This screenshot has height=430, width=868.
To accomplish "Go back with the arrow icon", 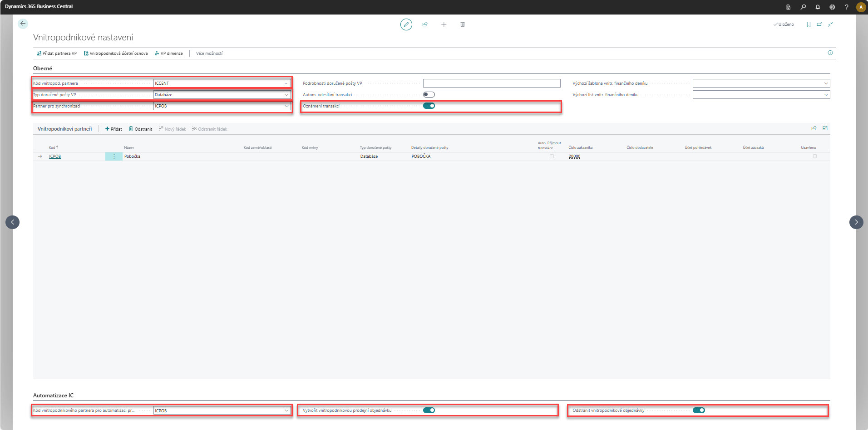I will click(x=23, y=24).
